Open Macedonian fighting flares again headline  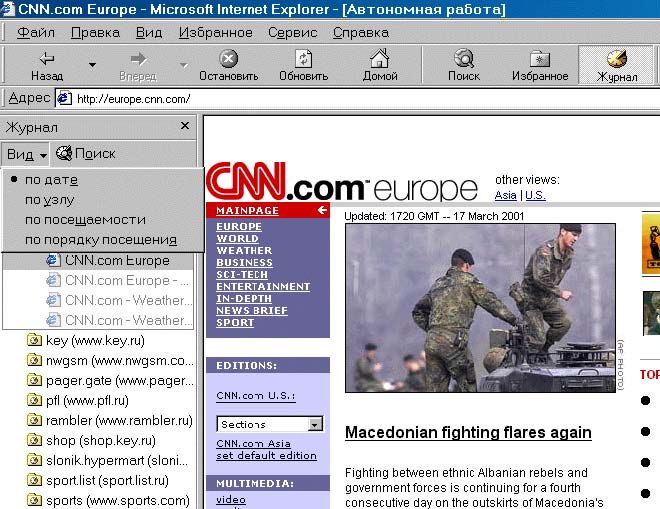pyautogui.click(x=468, y=433)
